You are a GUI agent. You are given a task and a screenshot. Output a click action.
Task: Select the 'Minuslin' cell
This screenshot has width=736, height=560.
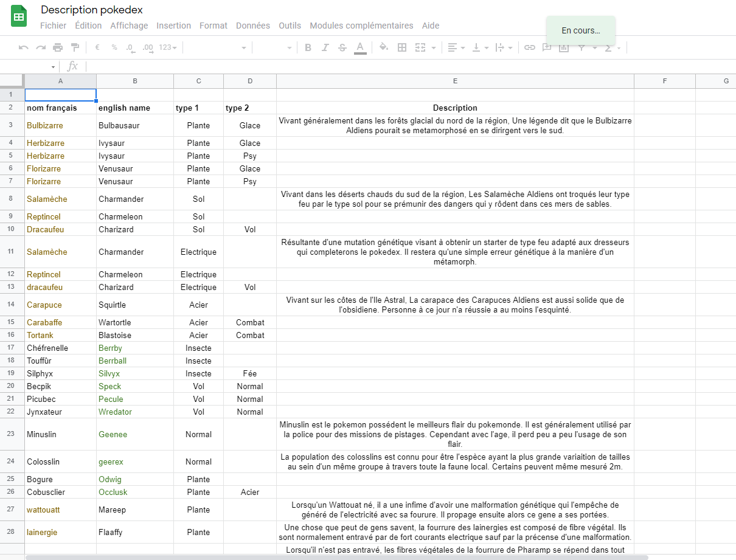(x=60, y=434)
